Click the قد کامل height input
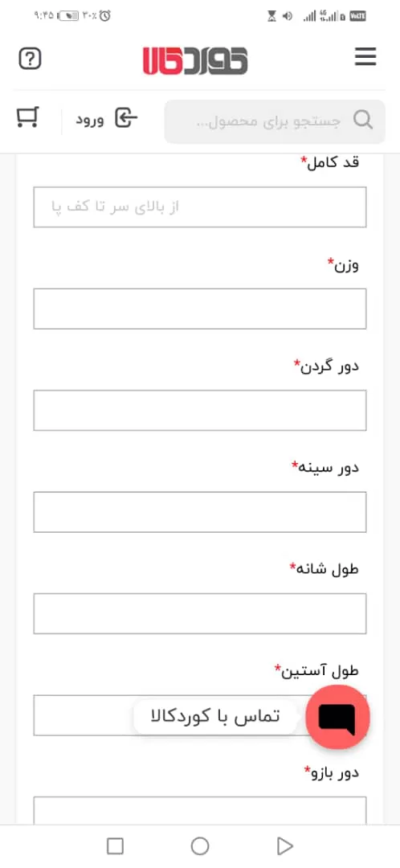 (200, 207)
